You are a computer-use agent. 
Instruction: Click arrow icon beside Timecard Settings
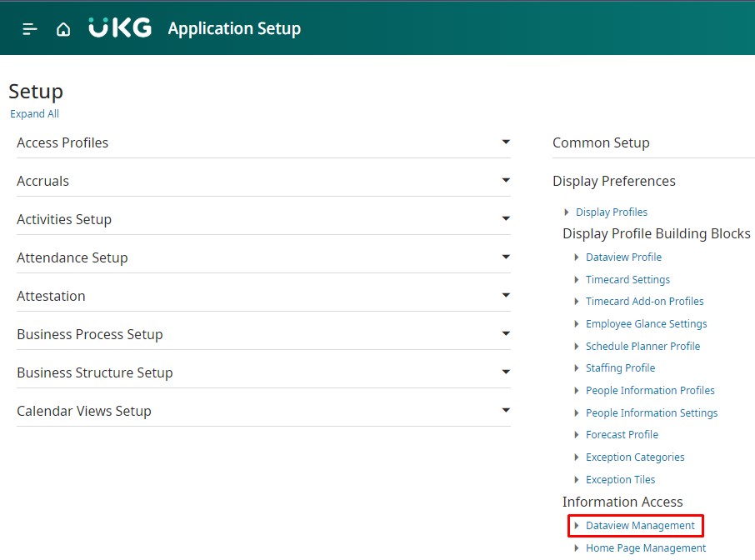577,280
